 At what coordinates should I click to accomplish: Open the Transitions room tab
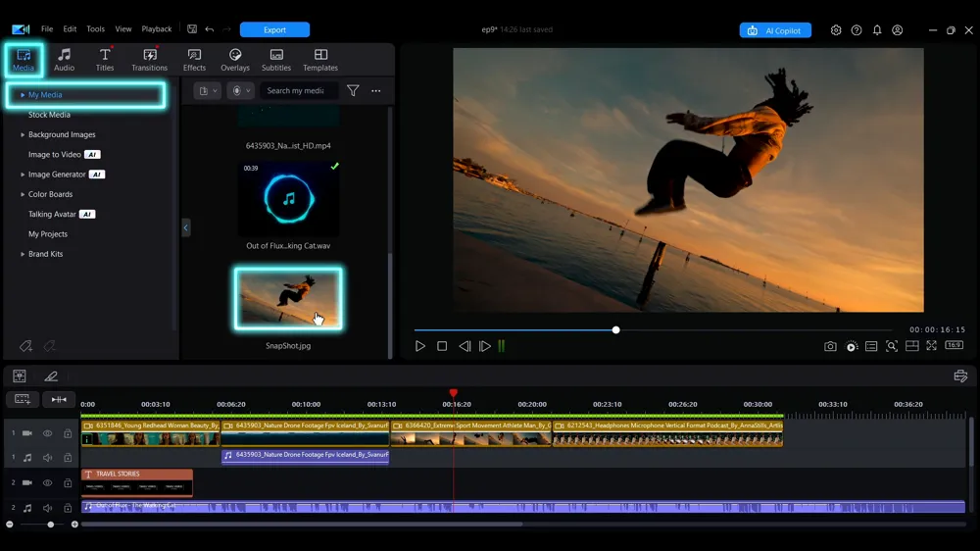(149, 60)
